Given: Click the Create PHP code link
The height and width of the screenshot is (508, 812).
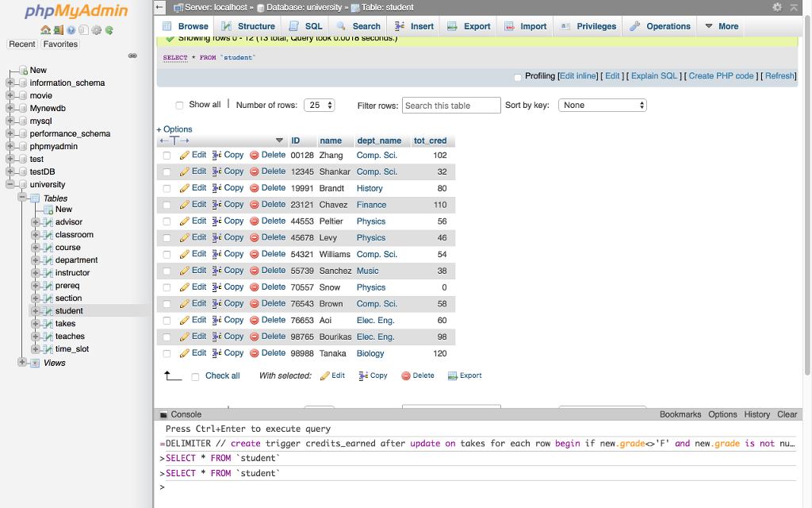Looking at the screenshot, I should [721, 76].
